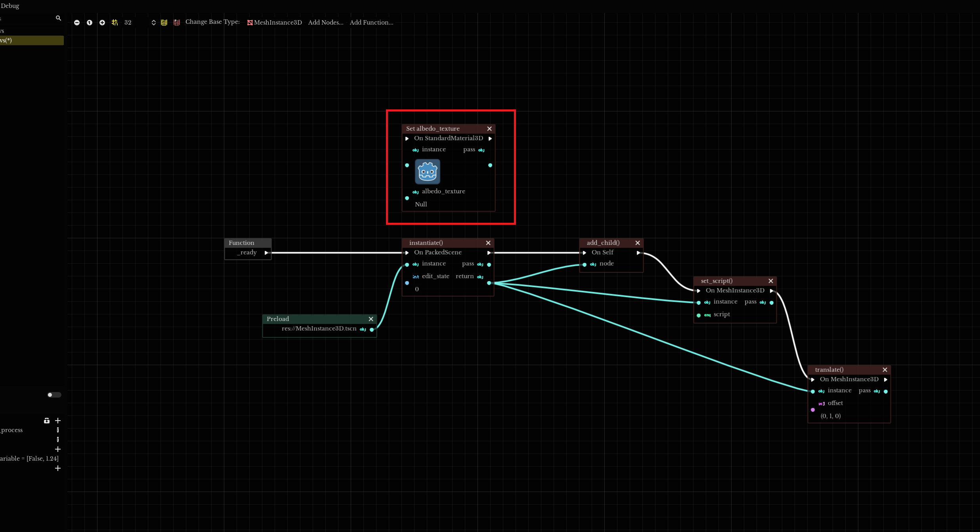
Task: Toggle the yellow grid snap icon
Action: coord(115,23)
